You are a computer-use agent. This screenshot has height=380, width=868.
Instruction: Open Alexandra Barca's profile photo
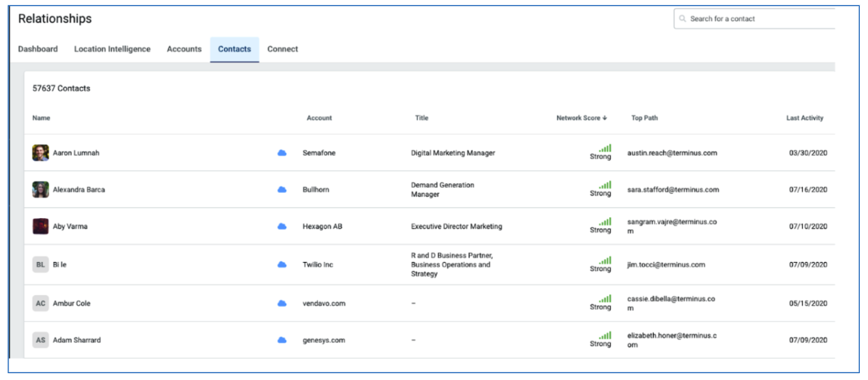pos(40,189)
